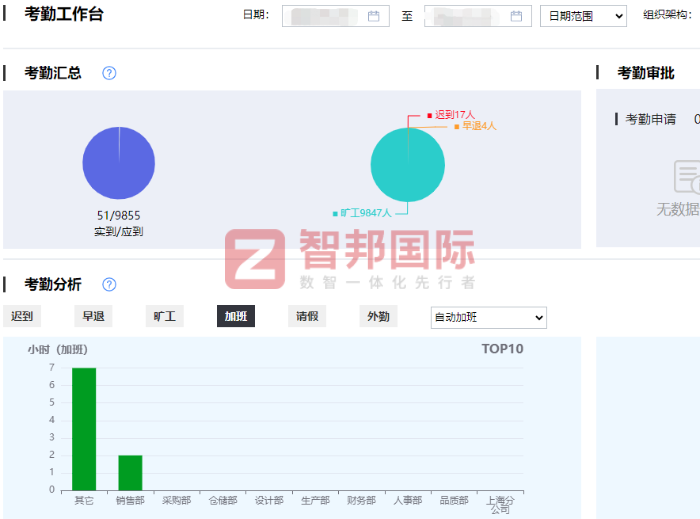Click the start date input field
Screen dimensions: 700x519
click(325, 16)
